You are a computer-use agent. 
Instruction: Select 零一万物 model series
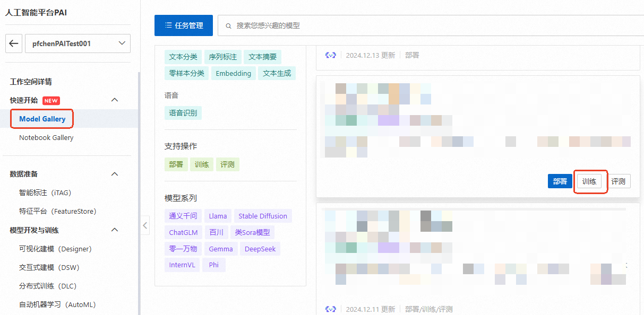pos(183,249)
